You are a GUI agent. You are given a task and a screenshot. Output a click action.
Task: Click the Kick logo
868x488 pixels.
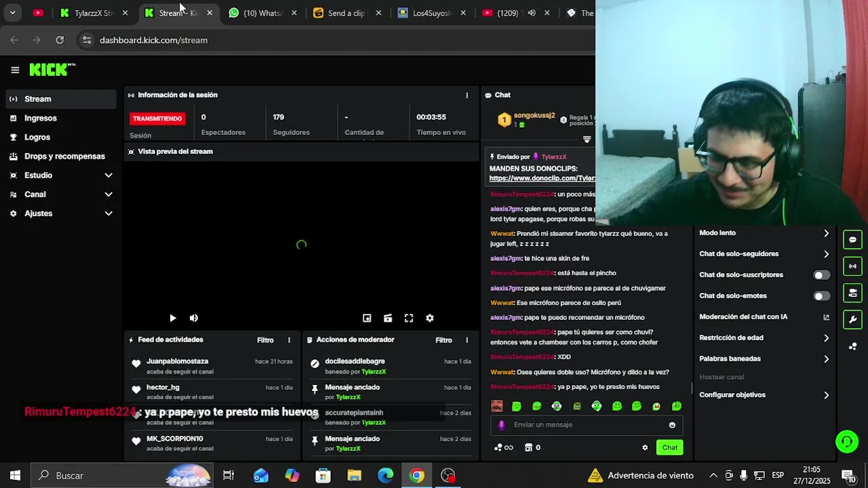52,69
